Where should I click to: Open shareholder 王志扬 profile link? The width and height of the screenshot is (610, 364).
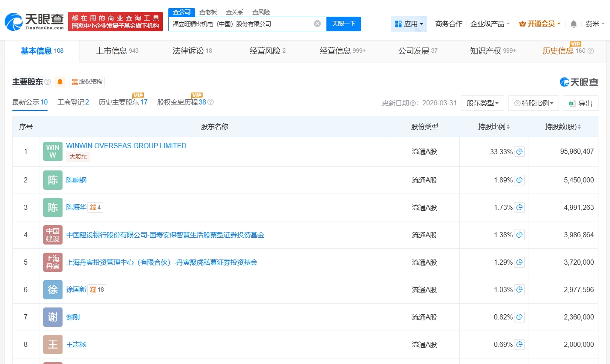pos(76,345)
